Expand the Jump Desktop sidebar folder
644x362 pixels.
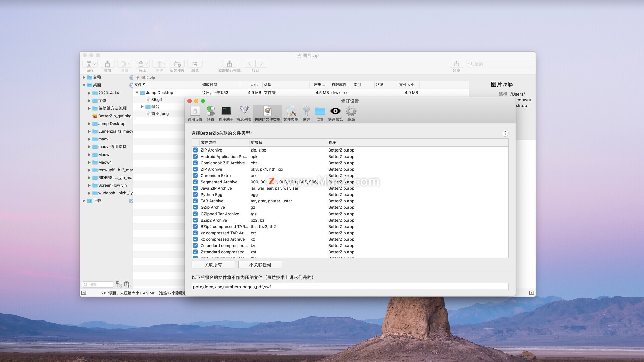[x=89, y=124]
